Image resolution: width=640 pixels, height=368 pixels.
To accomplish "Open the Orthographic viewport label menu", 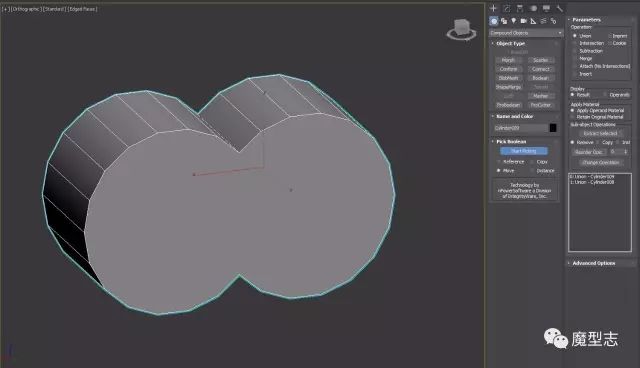I will pos(27,9).
